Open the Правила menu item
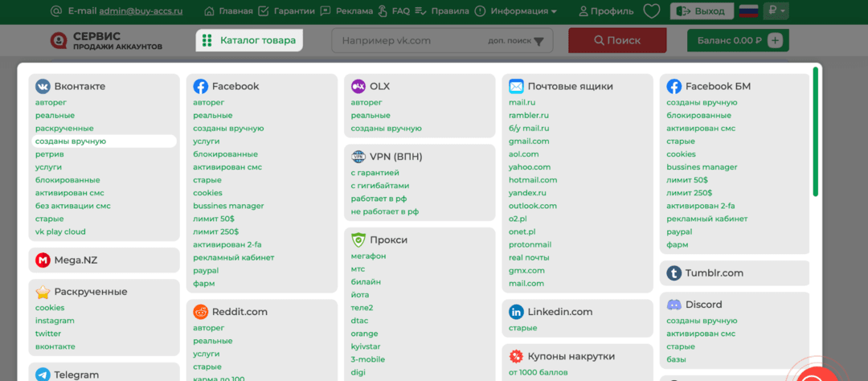Viewport: 868px width, 381px height. tap(449, 11)
